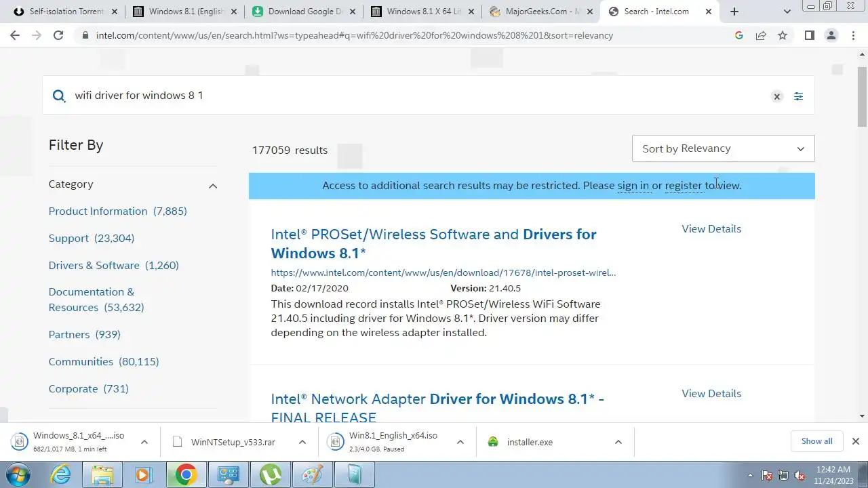Click the browser forward arrow
Screen dimensions: 868x488
click(x=37, y=35)
